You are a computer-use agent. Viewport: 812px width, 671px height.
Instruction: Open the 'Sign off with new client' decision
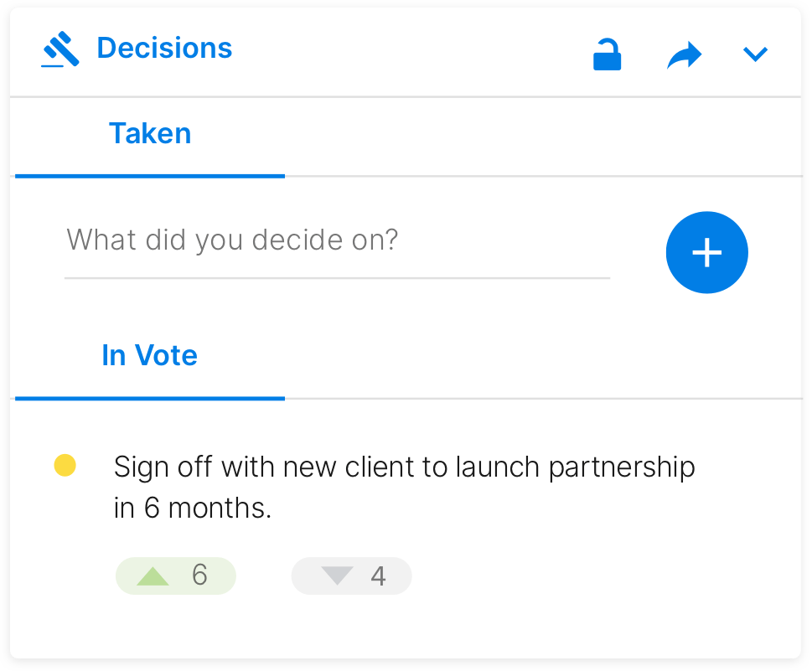coord(405,488)
